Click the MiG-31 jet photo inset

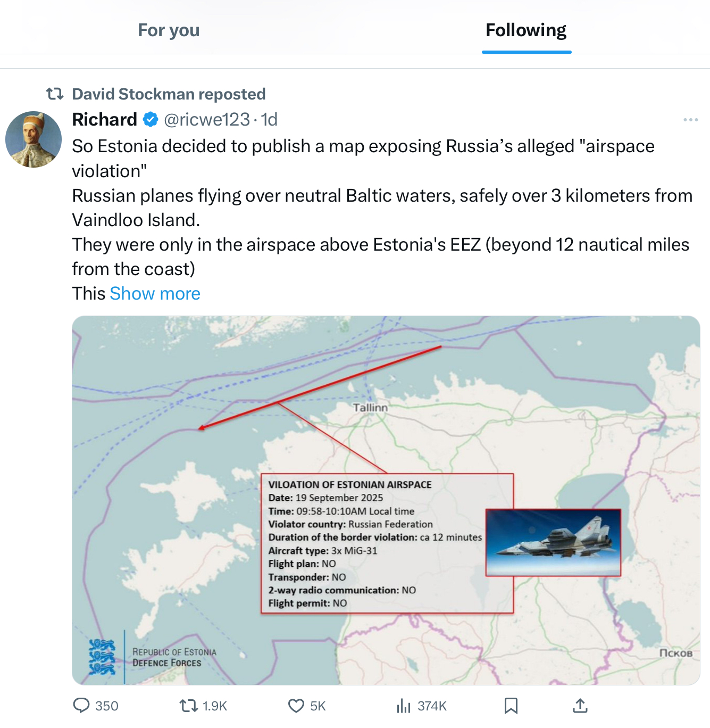coord(553,542)
